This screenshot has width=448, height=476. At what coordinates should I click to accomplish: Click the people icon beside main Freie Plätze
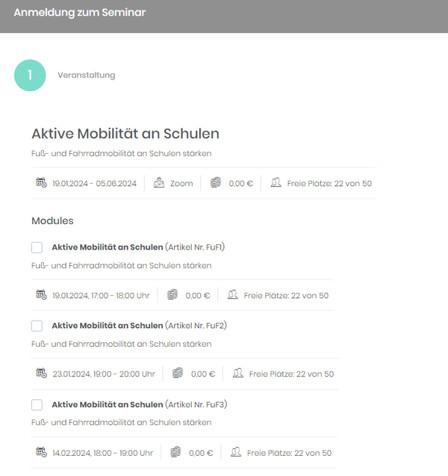pos(276,182)
